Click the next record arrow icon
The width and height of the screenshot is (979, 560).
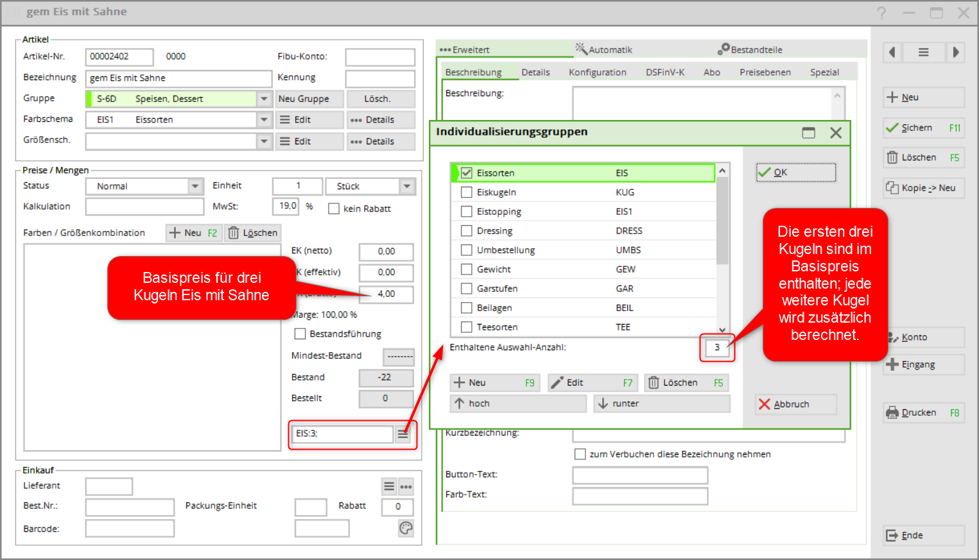pos(955,53)
